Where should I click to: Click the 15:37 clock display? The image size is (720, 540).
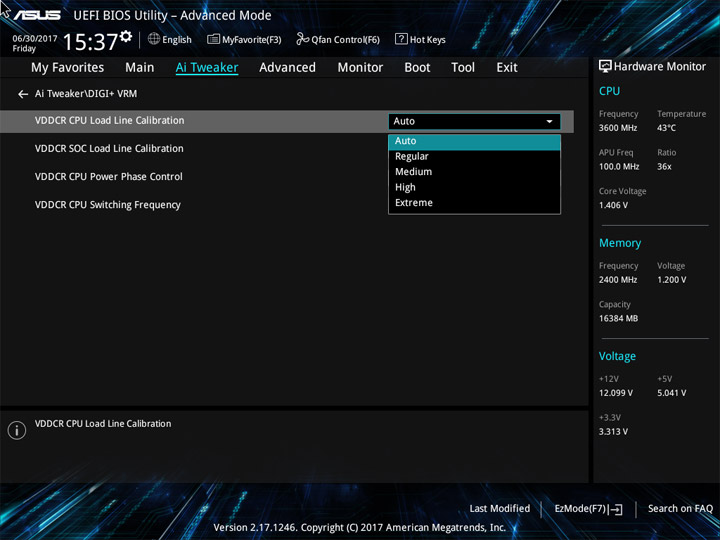pos(90,42)
